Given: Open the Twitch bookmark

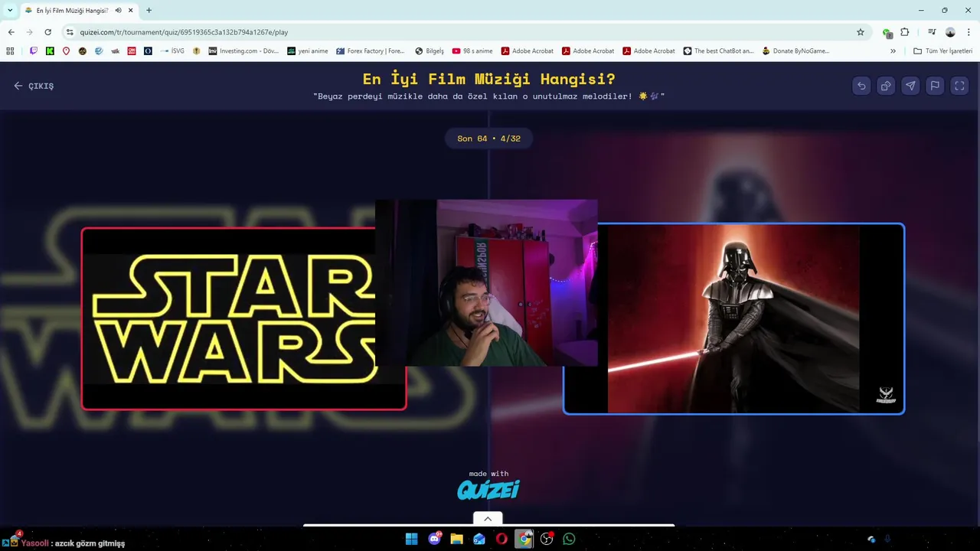Looking at the screenshot, I should [34, 51].
